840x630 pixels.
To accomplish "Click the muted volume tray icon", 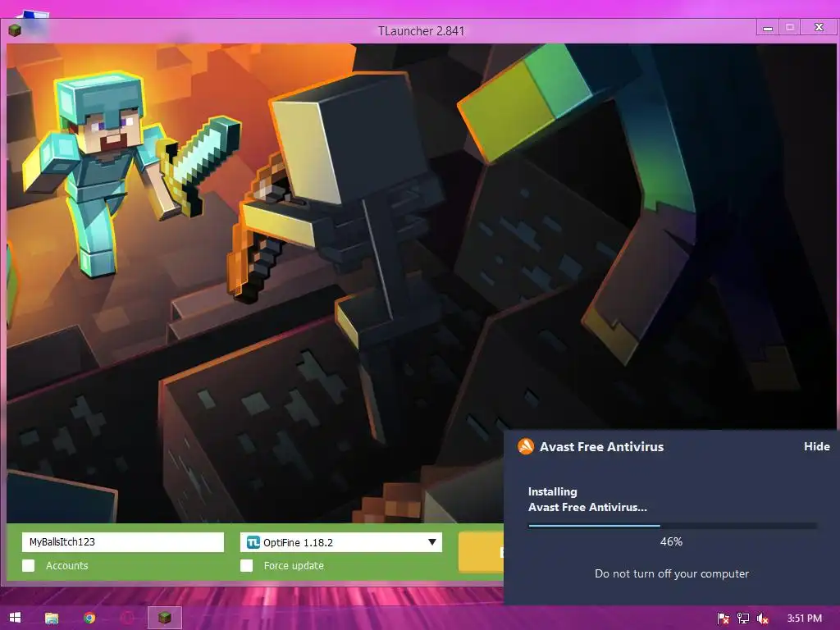I will point(763,619).
